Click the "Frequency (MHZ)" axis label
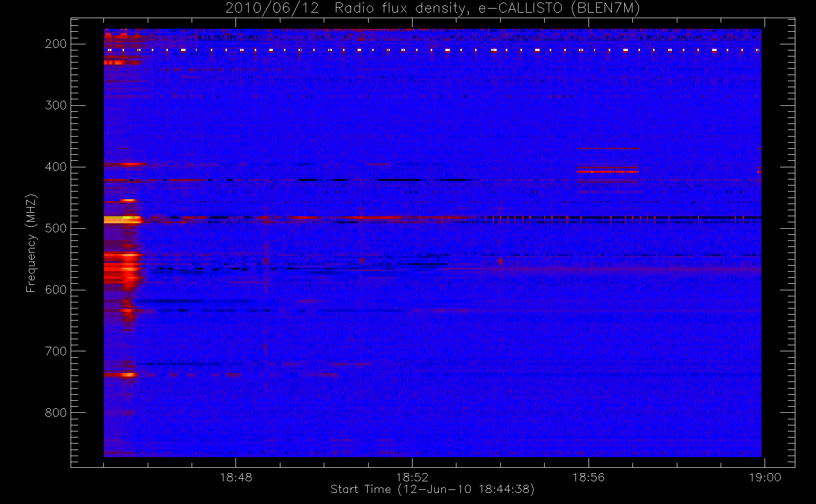816x504 pixels. [x=31, y=243]
